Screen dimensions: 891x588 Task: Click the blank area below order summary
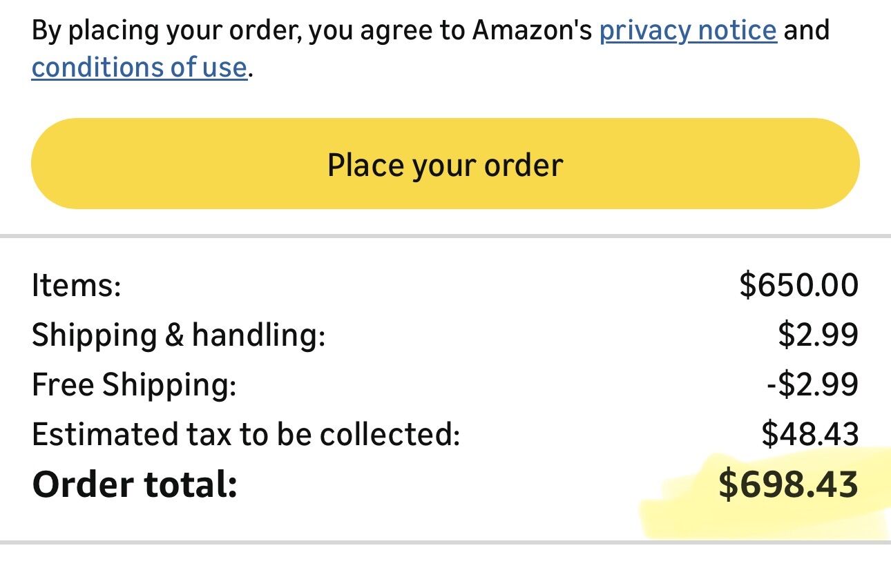tap(445, 567)
